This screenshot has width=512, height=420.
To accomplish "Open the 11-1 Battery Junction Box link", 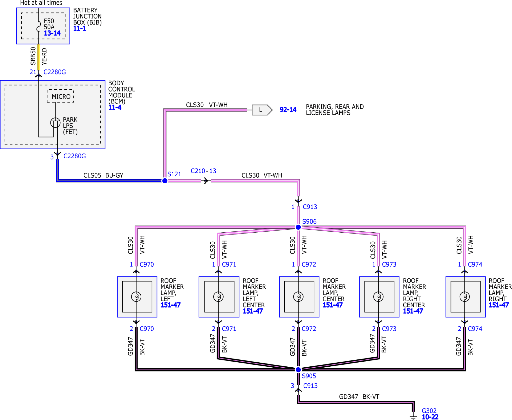I will 80,28.
